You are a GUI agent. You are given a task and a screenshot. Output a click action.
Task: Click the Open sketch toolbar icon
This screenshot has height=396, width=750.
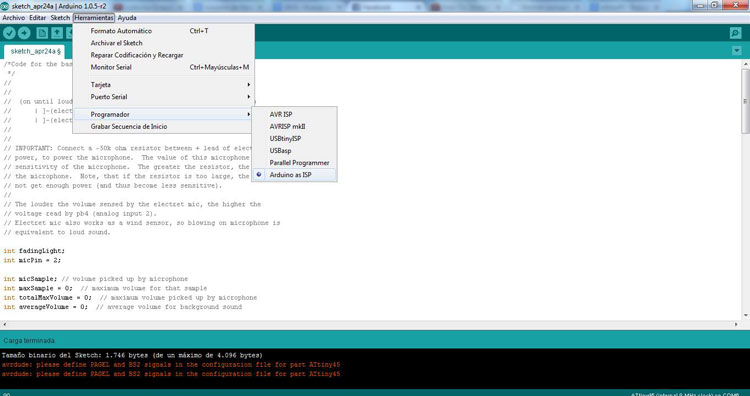pyautogui.click(x=57, y=33)
